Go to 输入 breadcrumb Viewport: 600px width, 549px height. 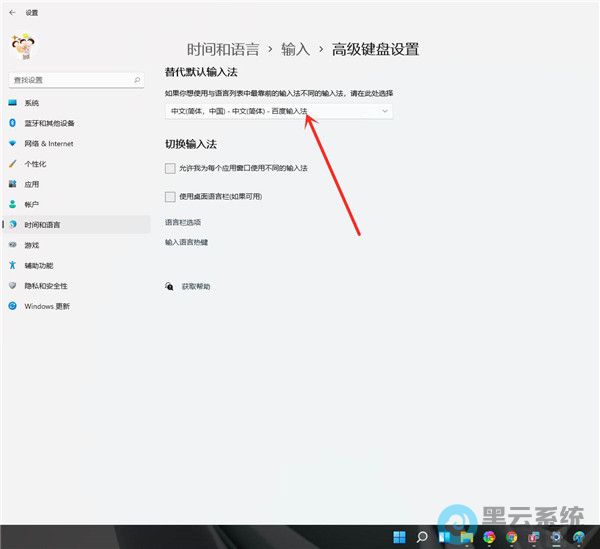tap(295, 49)
